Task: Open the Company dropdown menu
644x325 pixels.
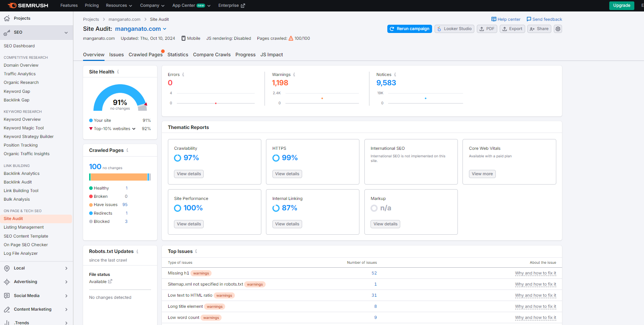Action: click(152, 5)
